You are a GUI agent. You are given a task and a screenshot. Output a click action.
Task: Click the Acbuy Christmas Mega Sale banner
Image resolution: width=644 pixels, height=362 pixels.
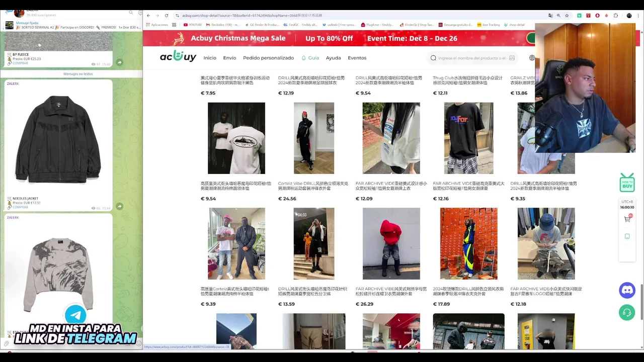[x=338, y=38]
